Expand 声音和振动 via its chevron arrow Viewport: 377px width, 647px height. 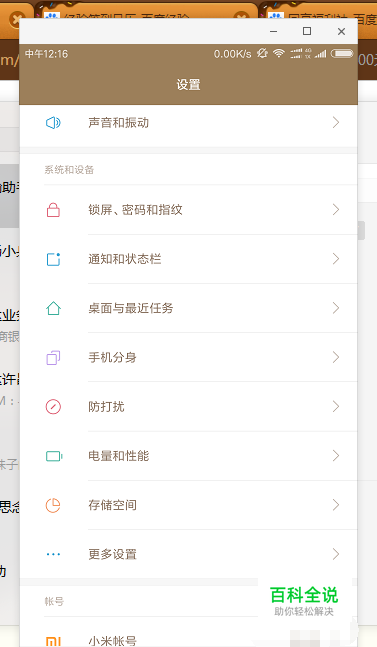pyautogui.click(x=336, y=123)
